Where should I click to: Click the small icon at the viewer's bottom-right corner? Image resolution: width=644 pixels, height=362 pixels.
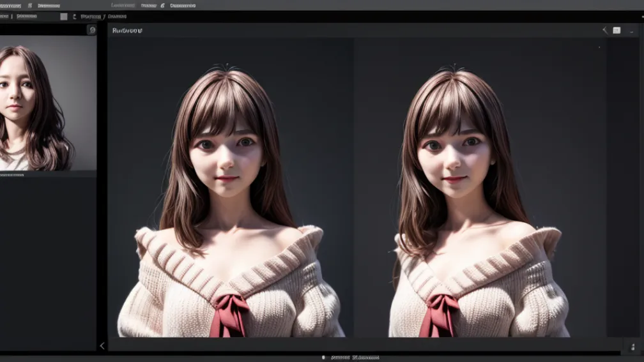pyautogui.click(x=633, y=347)
